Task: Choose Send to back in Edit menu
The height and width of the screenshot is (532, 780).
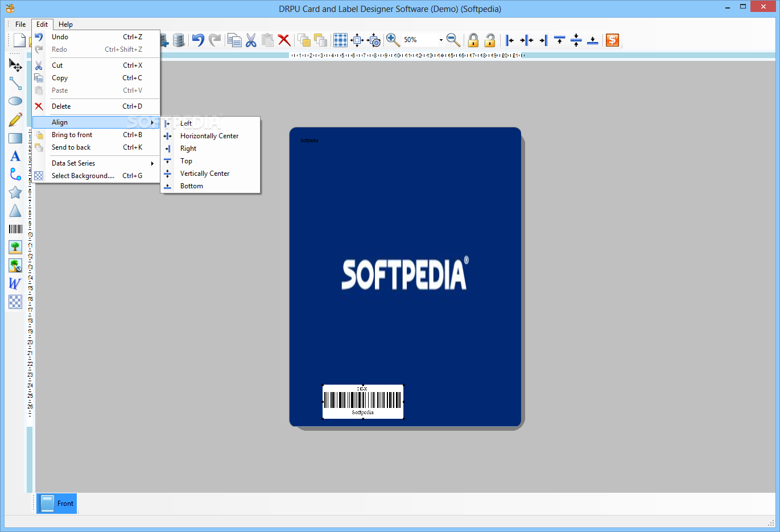Action: [x=96, y=147]
